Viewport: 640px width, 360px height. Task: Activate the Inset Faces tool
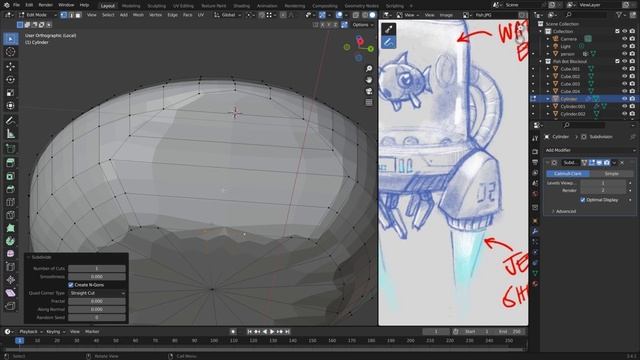11,176
